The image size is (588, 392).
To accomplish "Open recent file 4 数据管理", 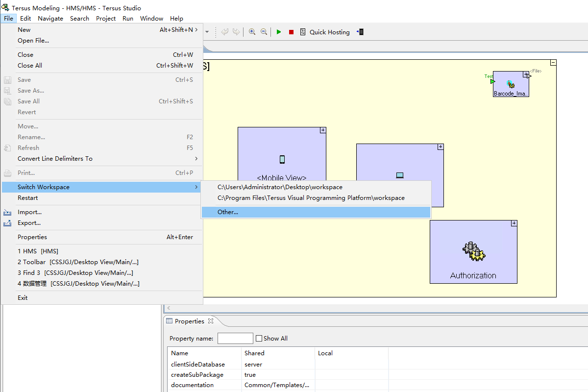I will click(x=102, y=284).
